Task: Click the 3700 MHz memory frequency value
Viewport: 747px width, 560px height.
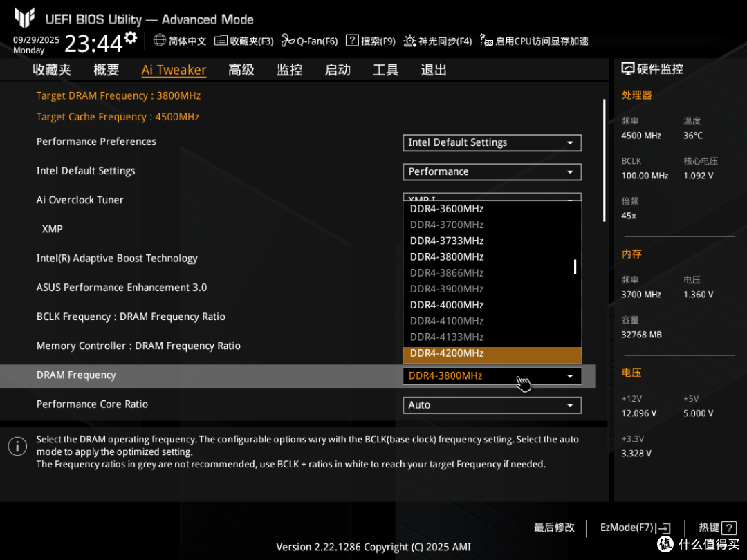Action: [641, 295]
